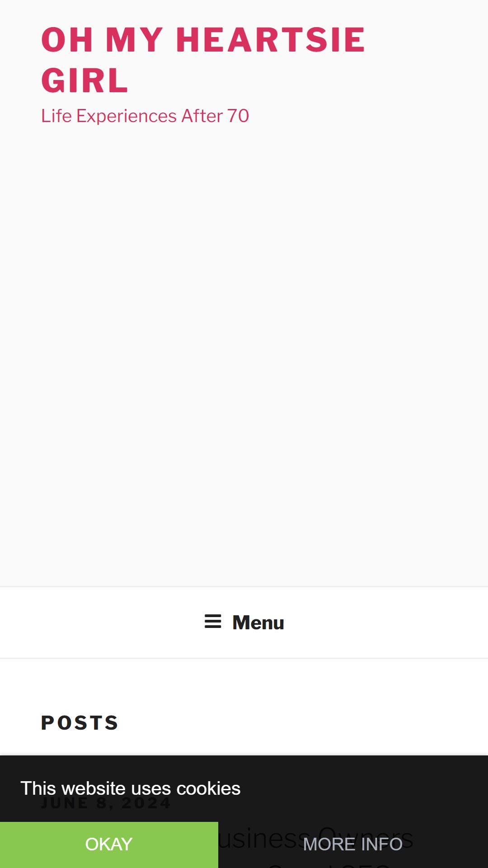Click the year 2024 in the post date
This screenshot has height=868, width=488.
pos(146,803)
